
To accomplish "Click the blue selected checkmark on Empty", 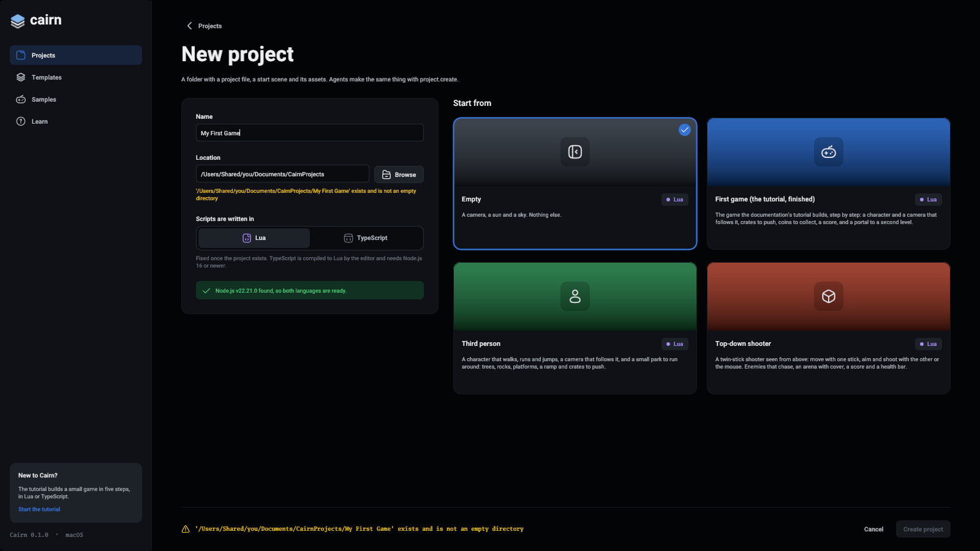I will [685, 130].
